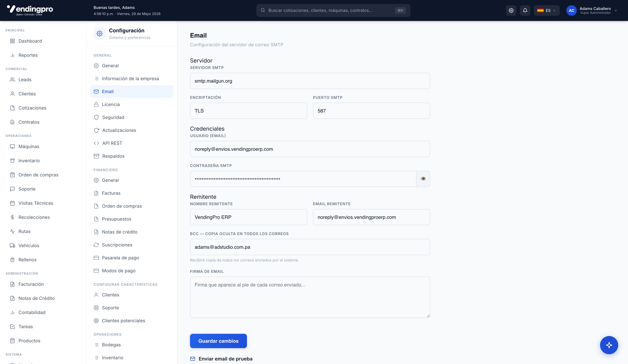Image resolution: width=628 pixels, height=364 pixels.
Task: Open the ES language dropdown
Action: coord(546,10)
